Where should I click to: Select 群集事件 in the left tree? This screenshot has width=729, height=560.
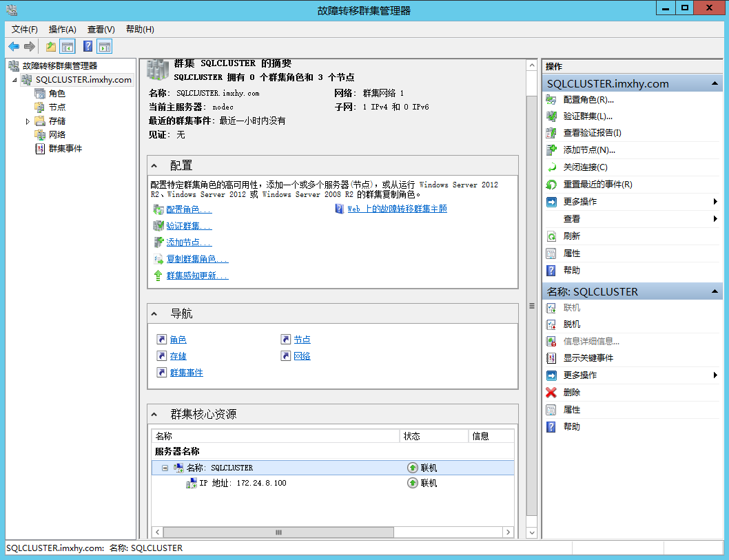pos(65,148)
